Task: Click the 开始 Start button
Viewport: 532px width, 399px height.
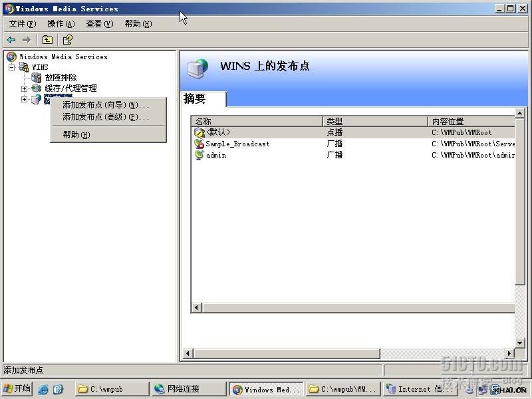Action: coord(17,389)
